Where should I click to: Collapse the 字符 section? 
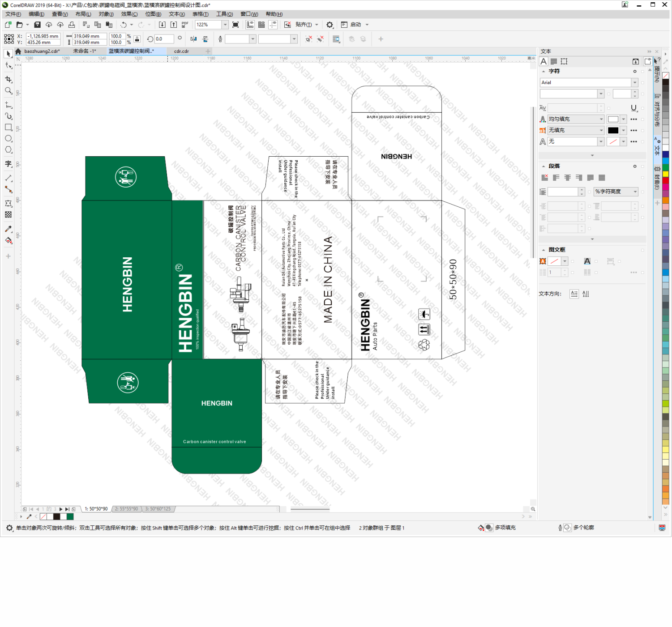coord(544,71)
